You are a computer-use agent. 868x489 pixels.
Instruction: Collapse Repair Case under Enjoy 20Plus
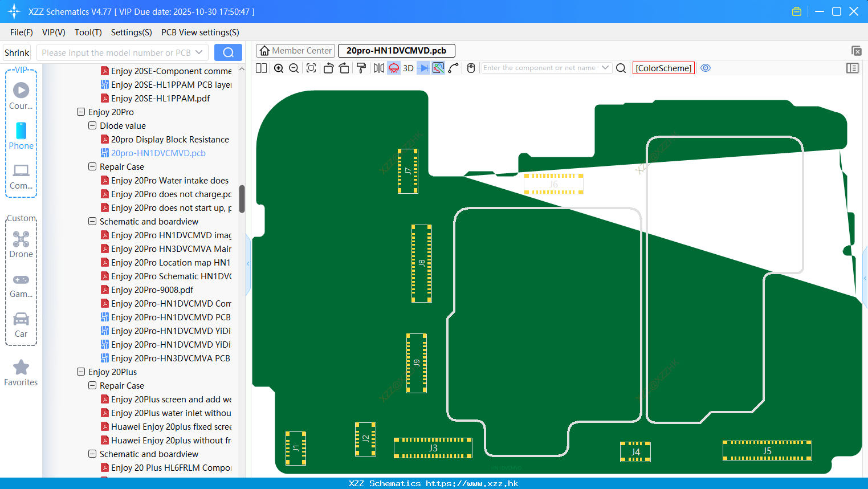[92, 385]
